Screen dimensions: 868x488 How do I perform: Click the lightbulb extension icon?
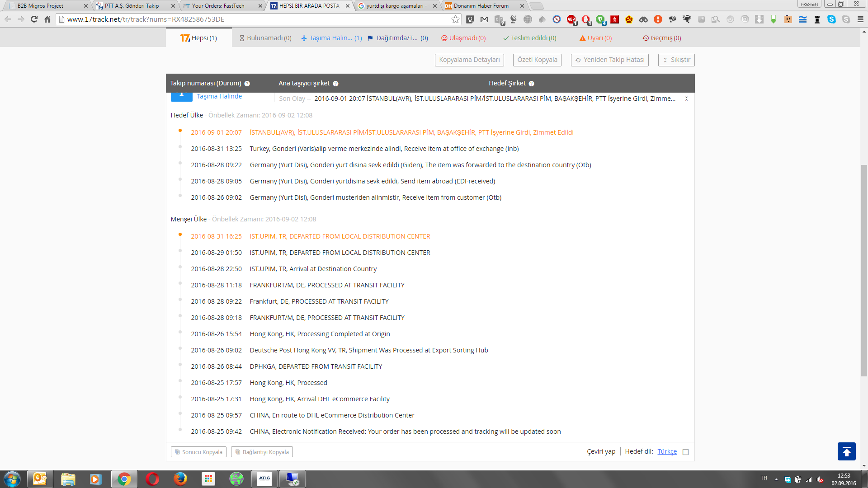pyautogui.click(x=470, y=19)
